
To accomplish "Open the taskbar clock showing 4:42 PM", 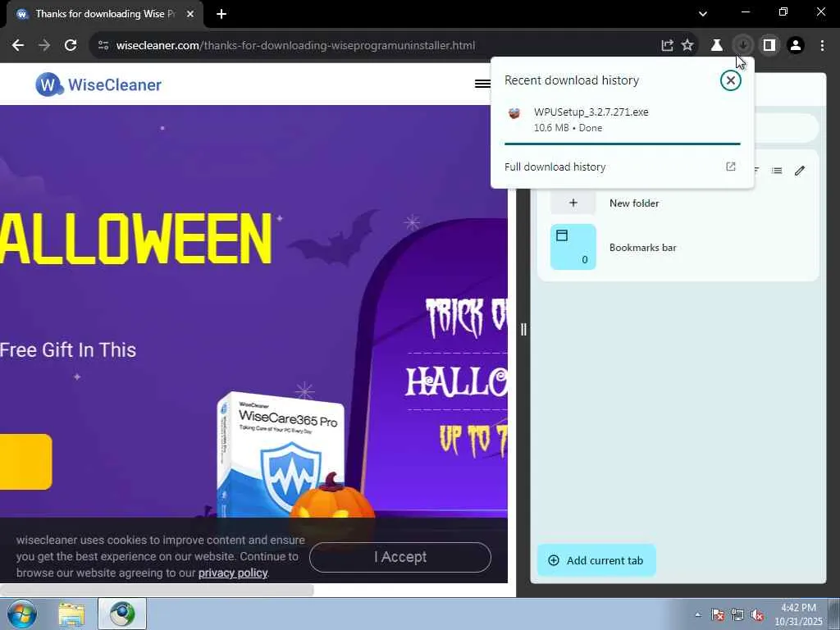I will [x=798, y=614].
